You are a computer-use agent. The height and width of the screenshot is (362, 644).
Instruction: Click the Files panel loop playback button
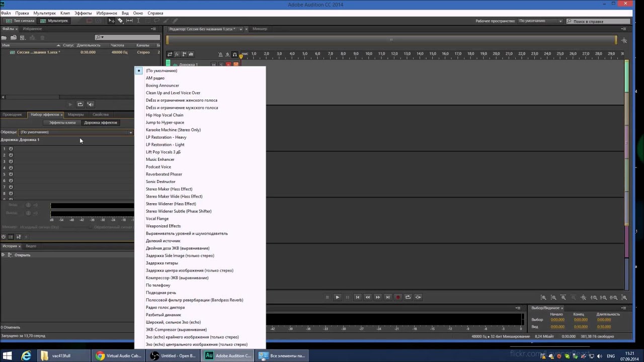[80, 105]
